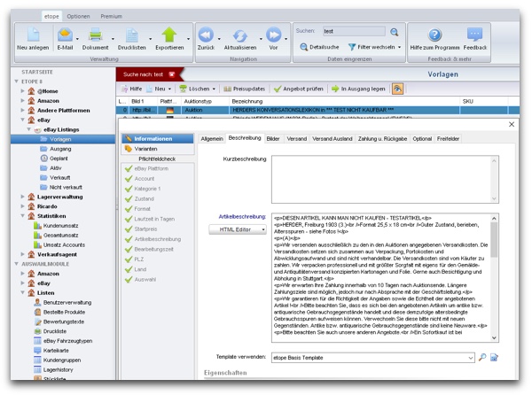
Task: Click the Suchen input field containing 'test'
Action: click(354, 31)
